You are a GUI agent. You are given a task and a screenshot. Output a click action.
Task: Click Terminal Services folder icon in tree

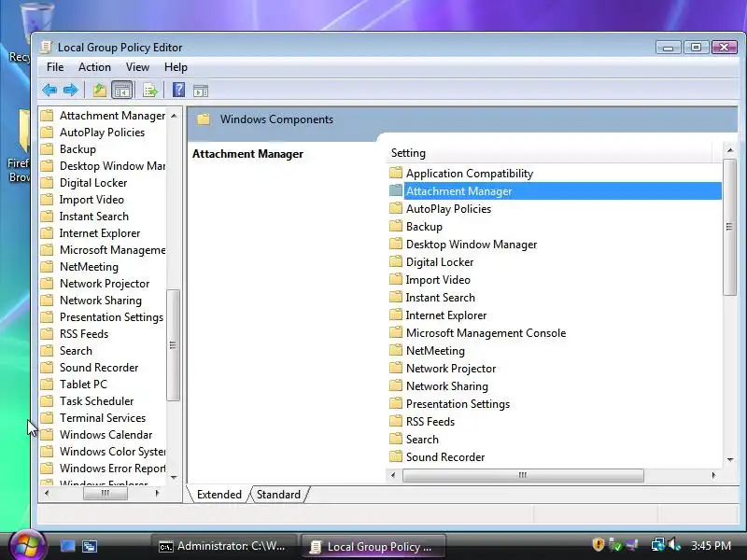tap(47, 417)
